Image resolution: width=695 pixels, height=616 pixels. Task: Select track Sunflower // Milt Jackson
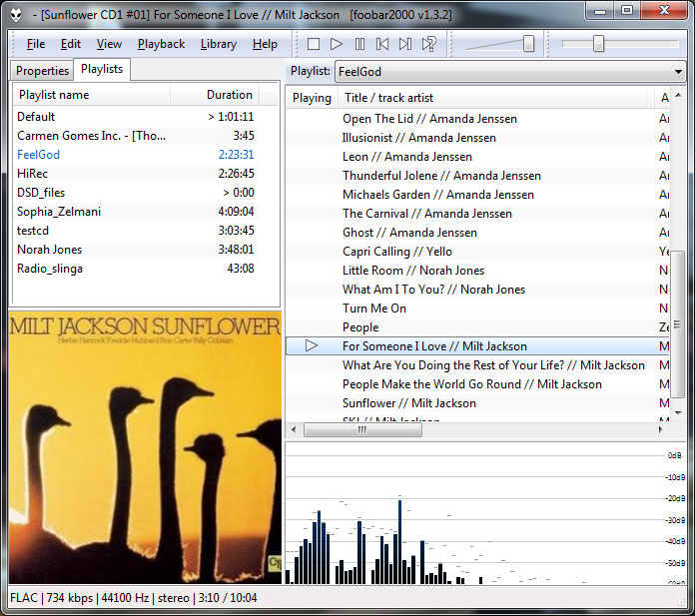477,403
